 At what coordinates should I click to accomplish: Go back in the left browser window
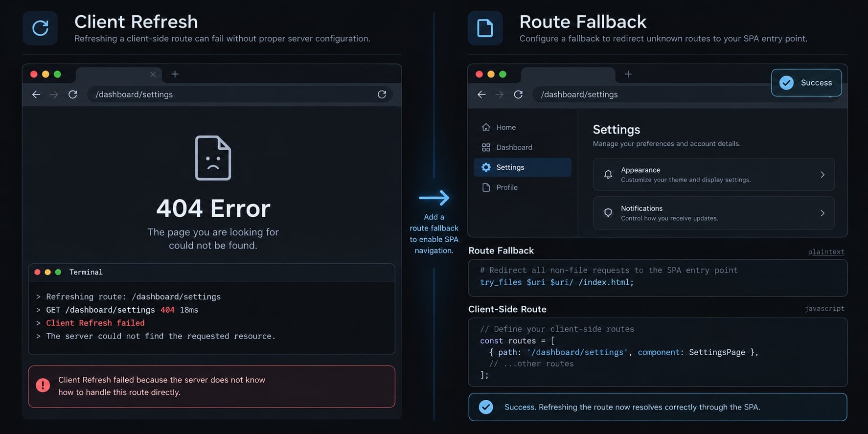tap(36, 94)
